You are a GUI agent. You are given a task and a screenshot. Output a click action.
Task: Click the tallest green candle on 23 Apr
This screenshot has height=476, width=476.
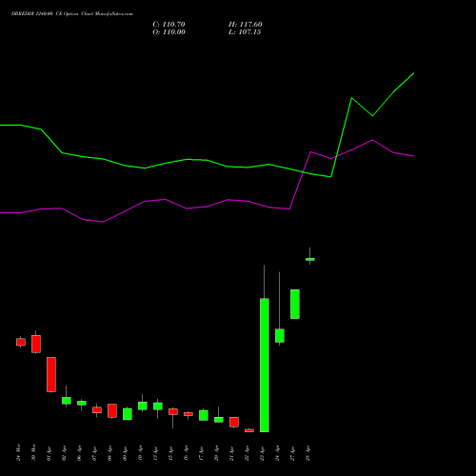(265, 365)
